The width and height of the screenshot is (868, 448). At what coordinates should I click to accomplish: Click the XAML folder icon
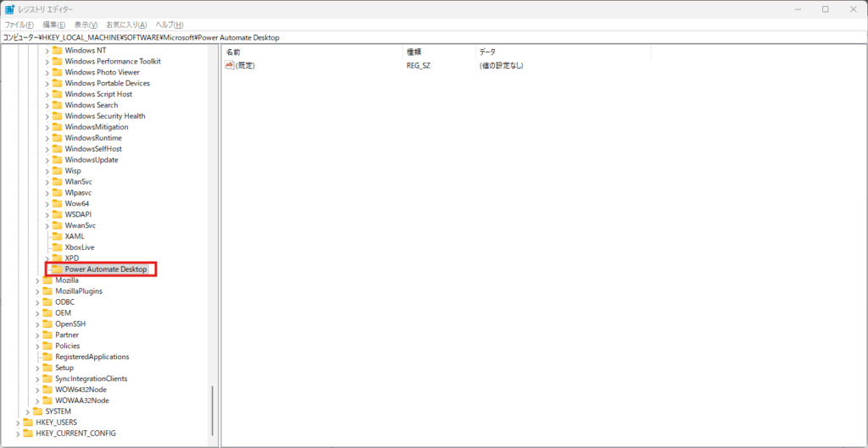click(x=57, y=236)
